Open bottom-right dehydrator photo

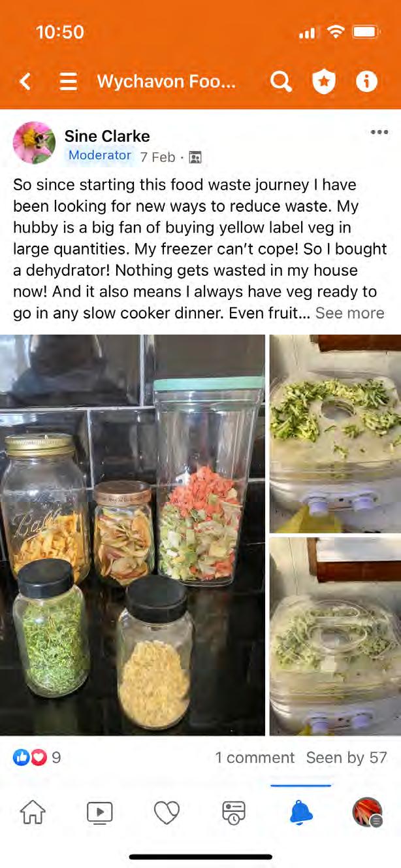click(336, 637)
